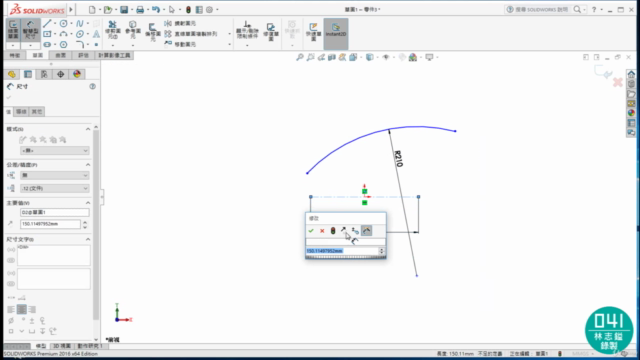
Task: Open the 3D視圖 bottom tab
Action: (62, 346)
